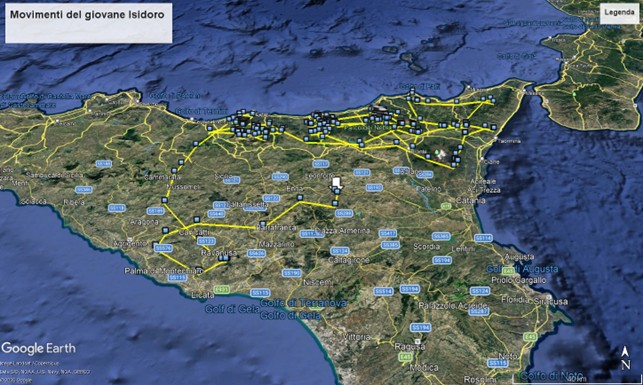Click the SS287 road shield
The image size is (643, 385).
(479, 312)
